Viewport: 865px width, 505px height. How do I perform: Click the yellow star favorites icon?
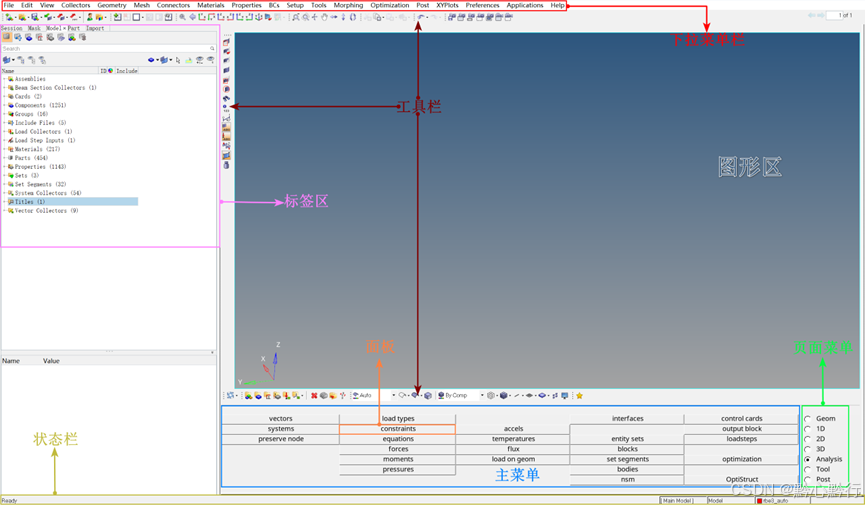[579, 395]
